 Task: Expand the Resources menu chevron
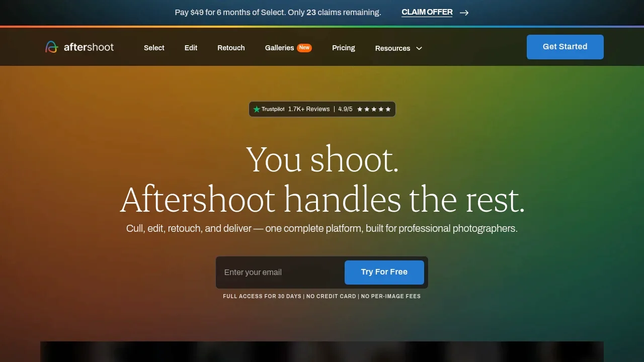click(419, 48)
